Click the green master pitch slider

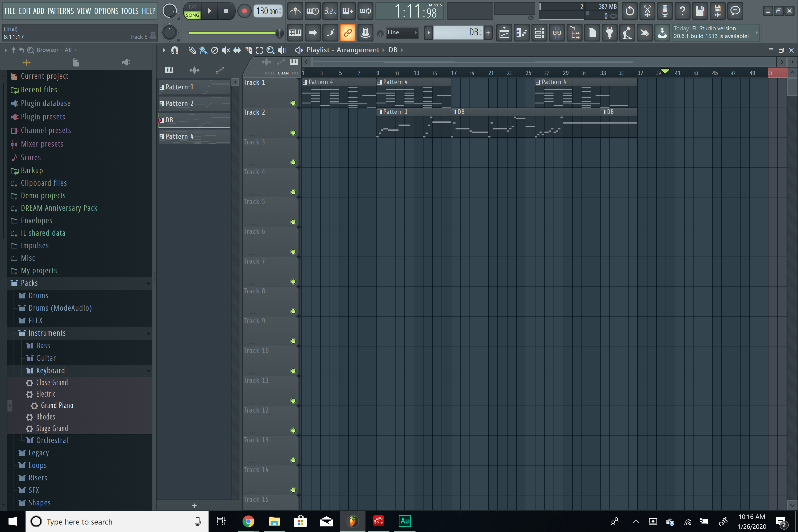[234, 33]
